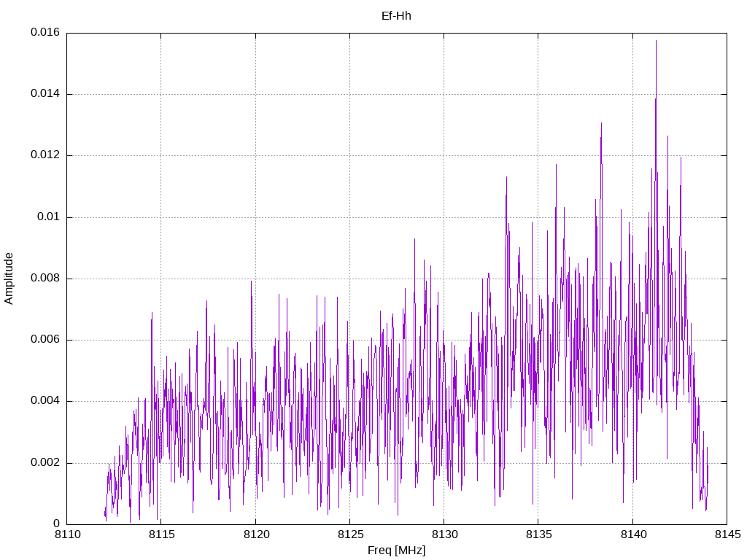This screenshot has width=747, height=560.
Task: Click the 8145 x-axis tick label
Action: 727,534
